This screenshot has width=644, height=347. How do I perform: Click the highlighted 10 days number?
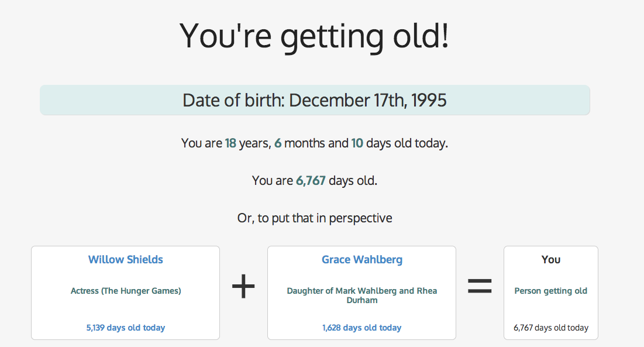[357, 143]
